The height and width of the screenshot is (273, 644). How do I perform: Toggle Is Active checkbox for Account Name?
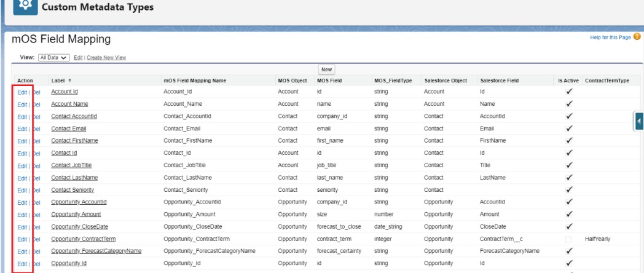(x=569, y=104)
